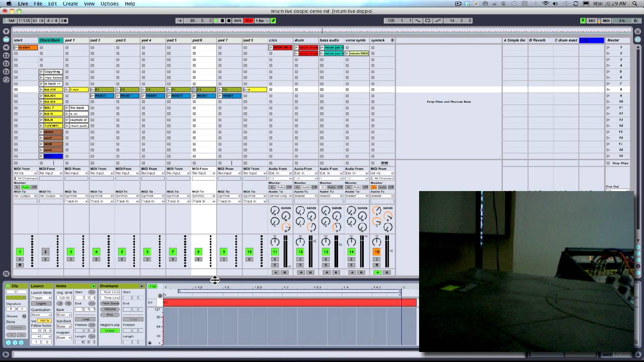The width and height of the screenshot is (644, 362).
Task: Open the clip Quantization None dropdown
Action: [x=41, y=315]
